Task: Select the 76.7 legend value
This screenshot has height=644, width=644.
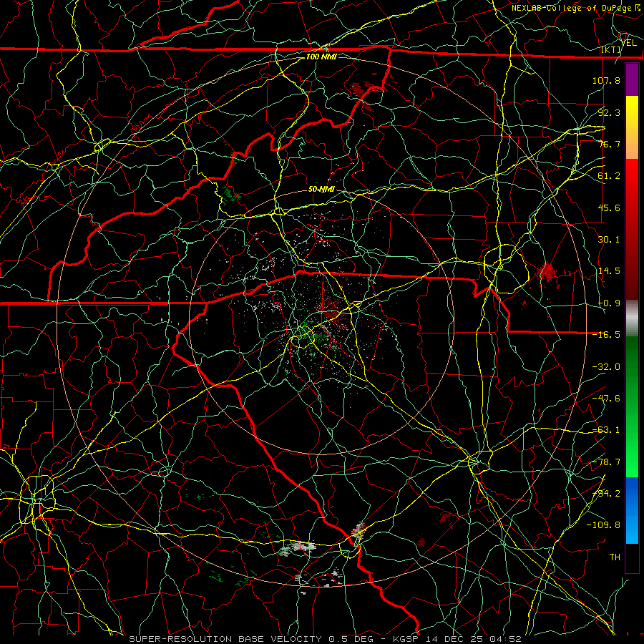Action: (x=609, y=144)
